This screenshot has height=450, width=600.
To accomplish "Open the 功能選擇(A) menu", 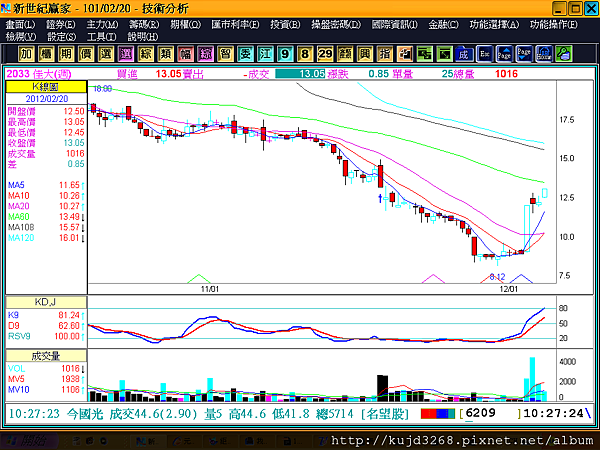I will click(x=494, y=25).
